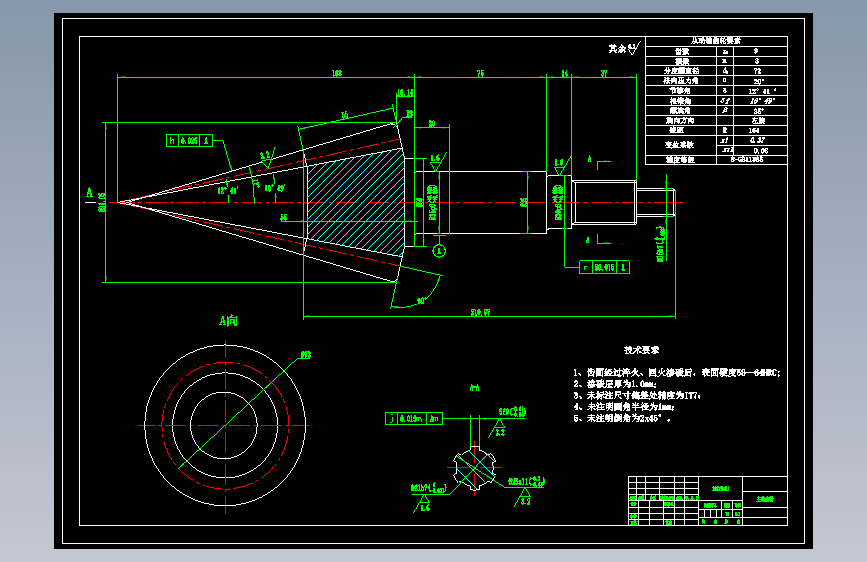This screenshot has height=562, width=867.
Task: Click the splined shaft cross-section view
Action: (x=474, y=468)
